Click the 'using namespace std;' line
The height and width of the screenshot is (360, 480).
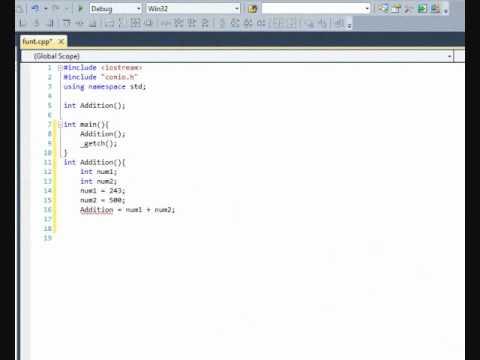(x=105, y=87)
